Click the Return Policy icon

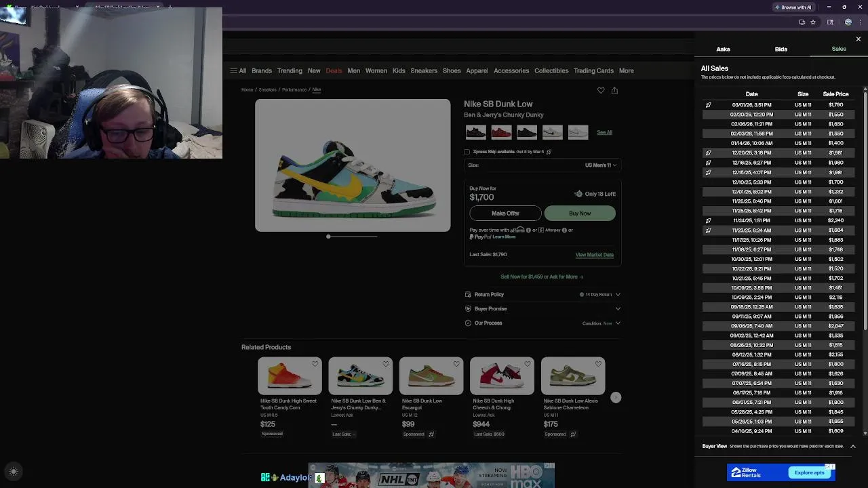point(468,294)
